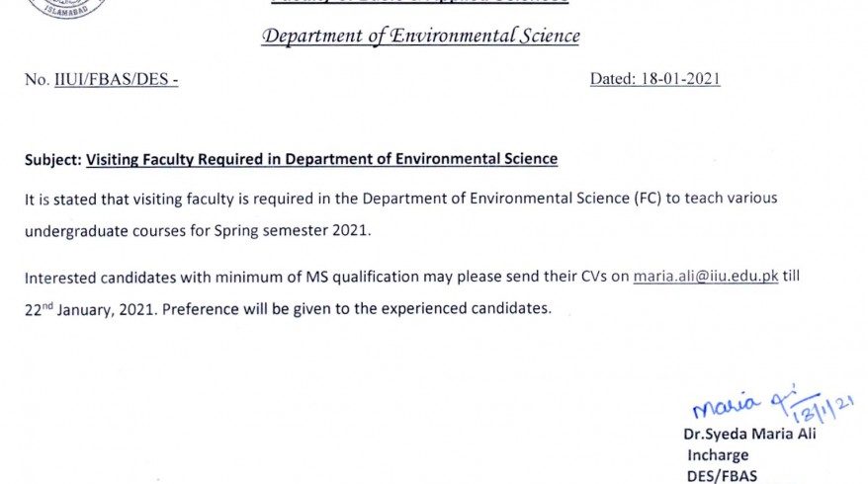Image resolution: width=868 pixels, height=484 pixels.
Task: Select the Preference will be given sentence
Action: click(x=357, y=308)
